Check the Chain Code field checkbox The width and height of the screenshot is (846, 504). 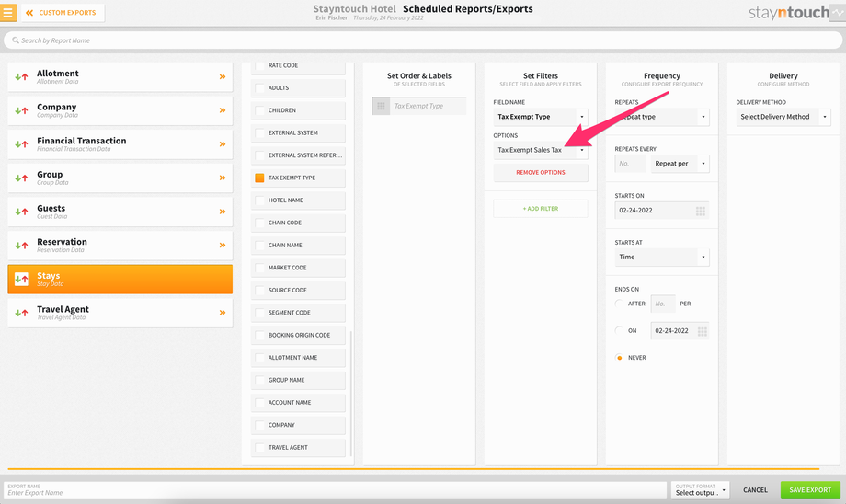(259, 223)
